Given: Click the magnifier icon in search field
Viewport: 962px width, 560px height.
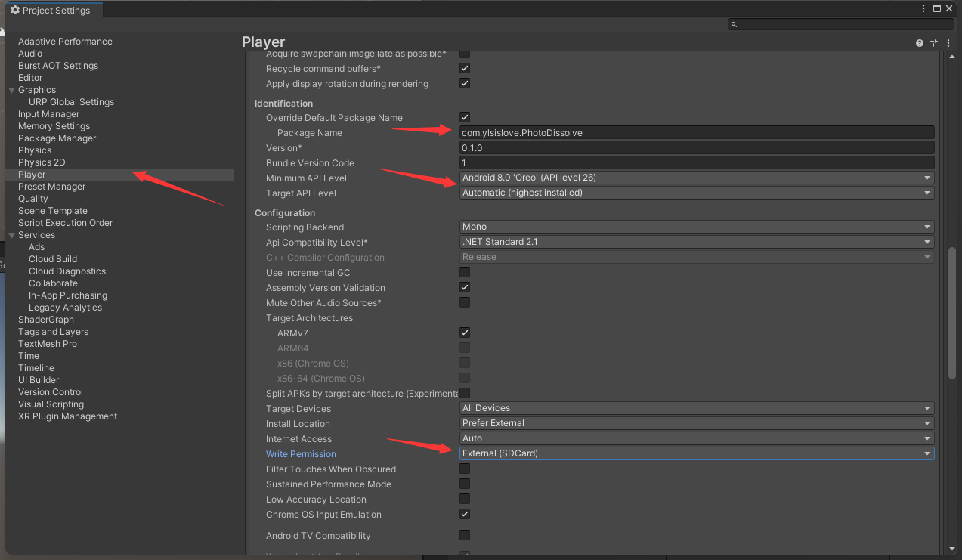Looking at the screenshot, I should point(734,25).
